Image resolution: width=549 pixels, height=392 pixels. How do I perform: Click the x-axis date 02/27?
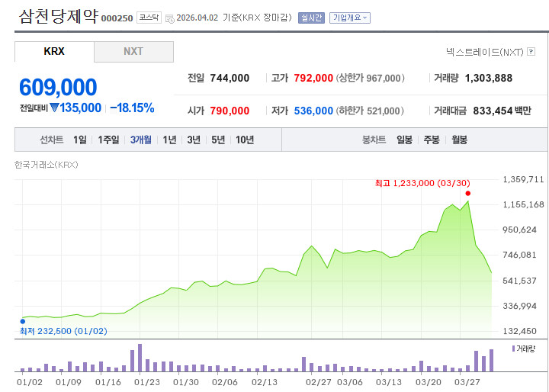click(319, 382)
